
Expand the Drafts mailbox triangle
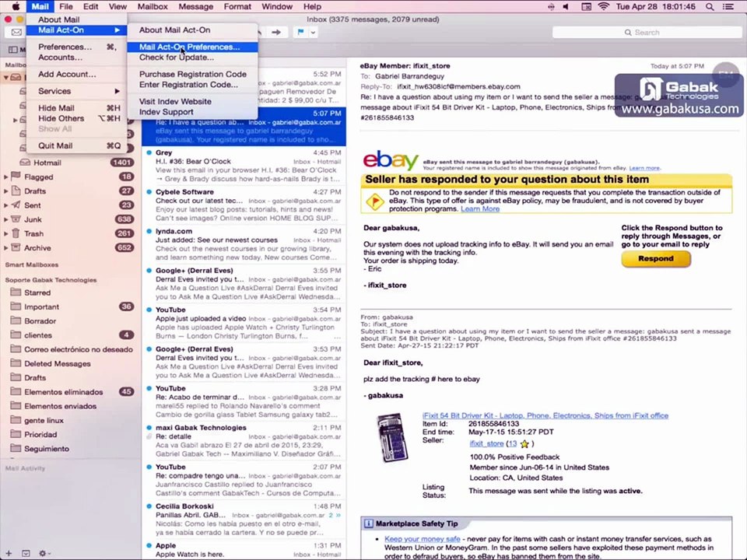[x=5, y=191]
